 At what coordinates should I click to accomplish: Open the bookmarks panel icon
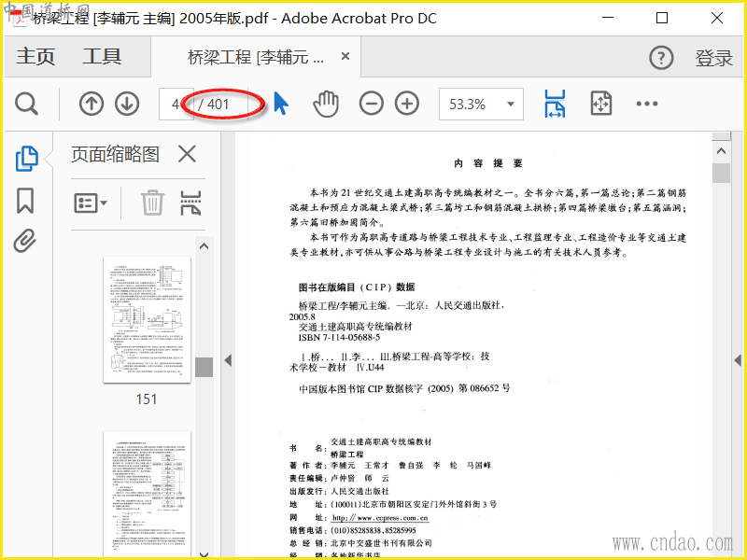point(25,201)
